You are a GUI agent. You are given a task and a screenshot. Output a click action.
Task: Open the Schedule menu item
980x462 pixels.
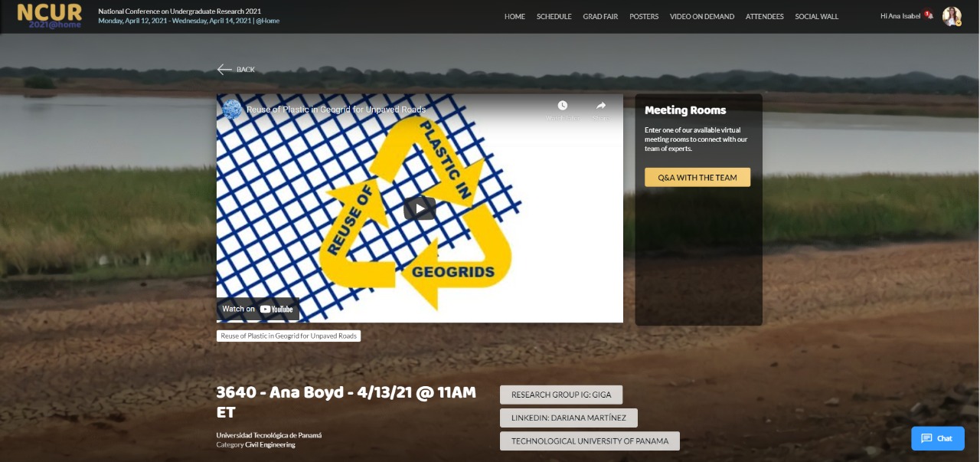point(554,17)
